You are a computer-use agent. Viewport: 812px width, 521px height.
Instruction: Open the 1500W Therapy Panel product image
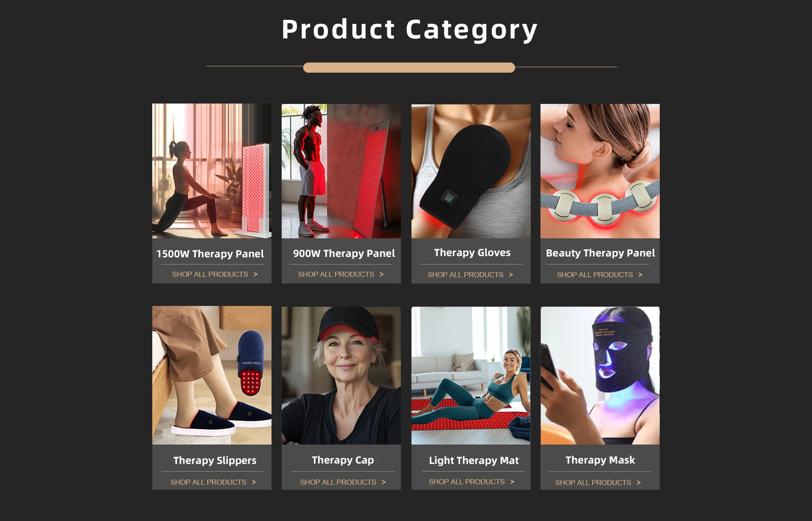pos(212,171)
